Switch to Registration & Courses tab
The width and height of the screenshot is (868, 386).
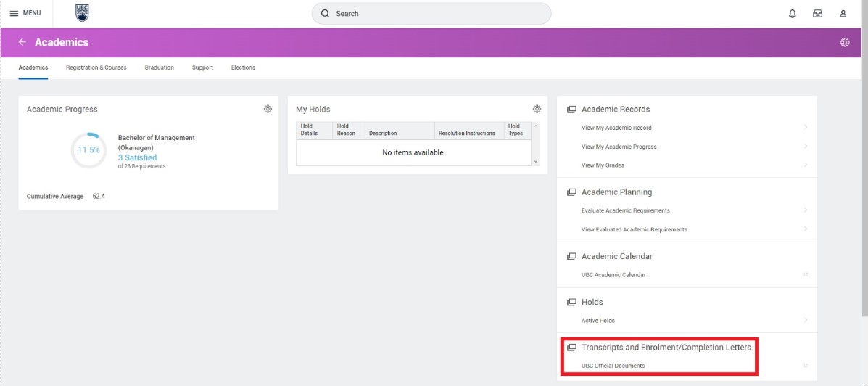[x=96, y=67]
